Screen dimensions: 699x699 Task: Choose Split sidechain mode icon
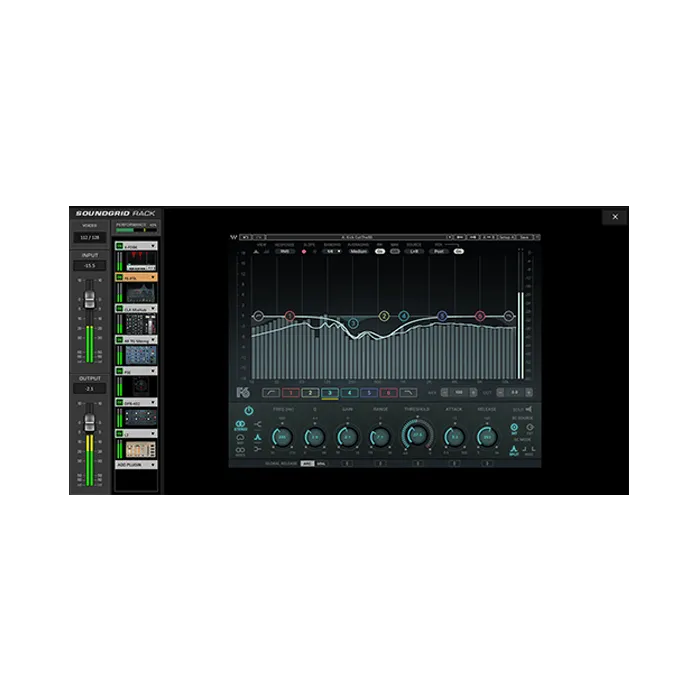(x=514, y=450)
